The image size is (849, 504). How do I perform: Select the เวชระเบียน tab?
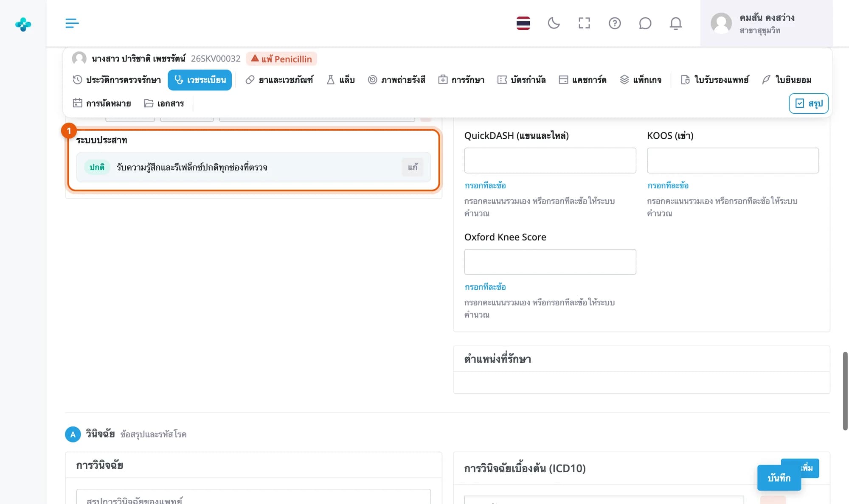[200, 80]
